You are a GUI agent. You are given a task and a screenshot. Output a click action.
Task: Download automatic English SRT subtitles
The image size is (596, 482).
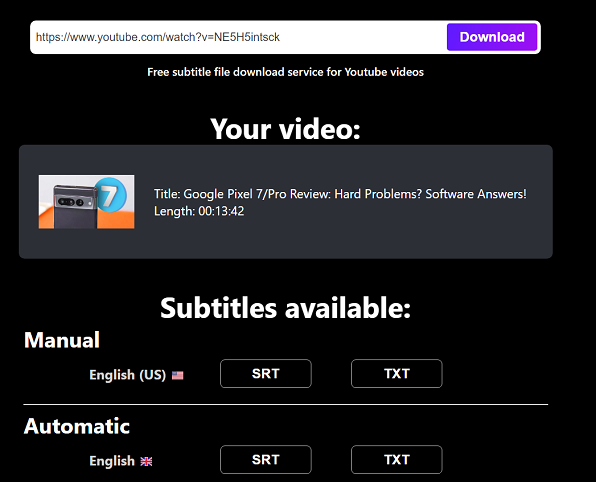click(266, 460)
